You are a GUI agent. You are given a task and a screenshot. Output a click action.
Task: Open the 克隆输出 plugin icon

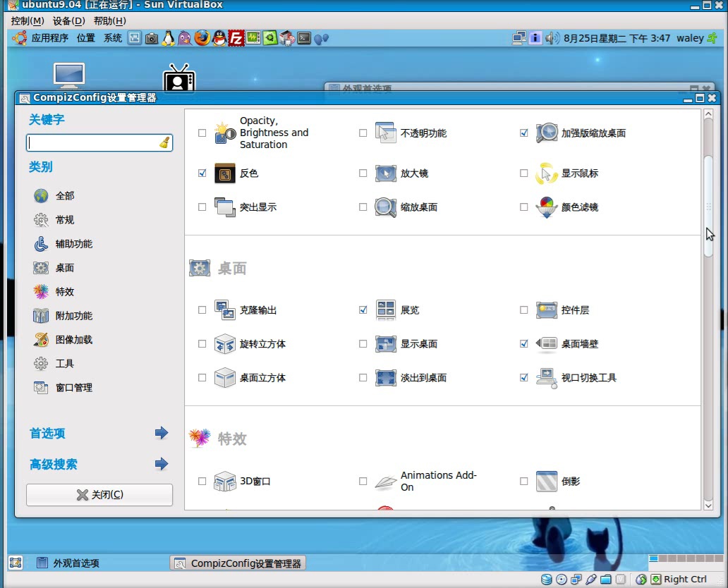pyautogui.click(x=225, y=310)
